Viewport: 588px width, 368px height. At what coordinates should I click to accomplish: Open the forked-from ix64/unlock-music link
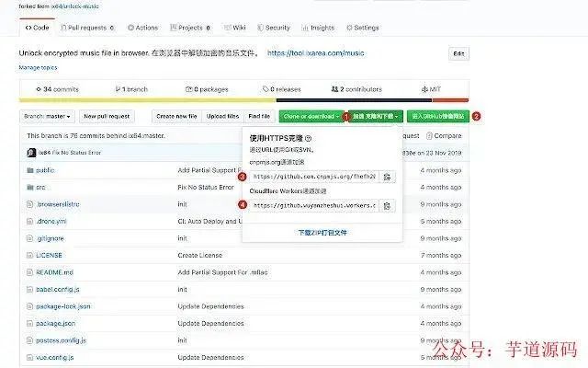(x=75, y=6)
